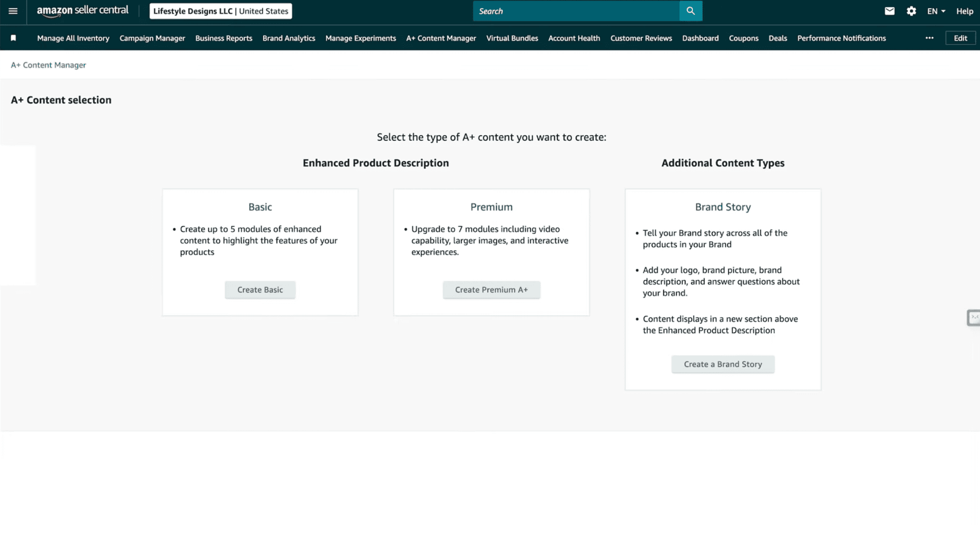The height and width of the screenshot is (544, 980).
Task: Open Manage Experiments
Action: 360,38
